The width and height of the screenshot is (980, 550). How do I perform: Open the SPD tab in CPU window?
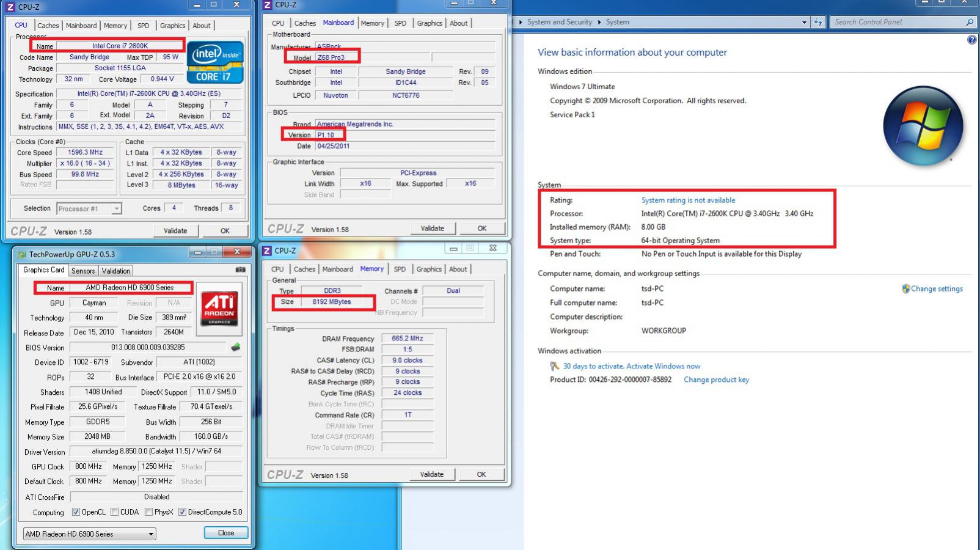pos(143,26)
